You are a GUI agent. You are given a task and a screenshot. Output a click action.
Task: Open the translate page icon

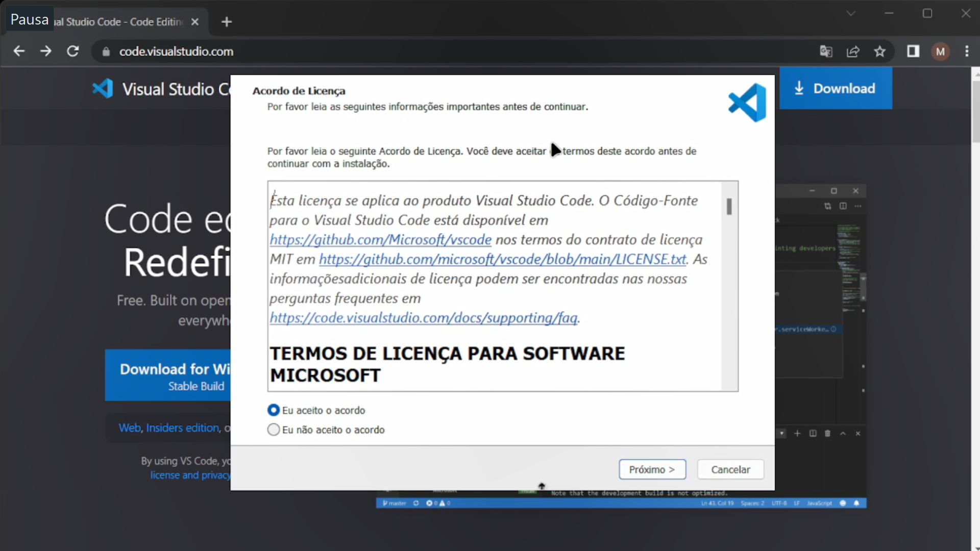[x=826, y=51]
